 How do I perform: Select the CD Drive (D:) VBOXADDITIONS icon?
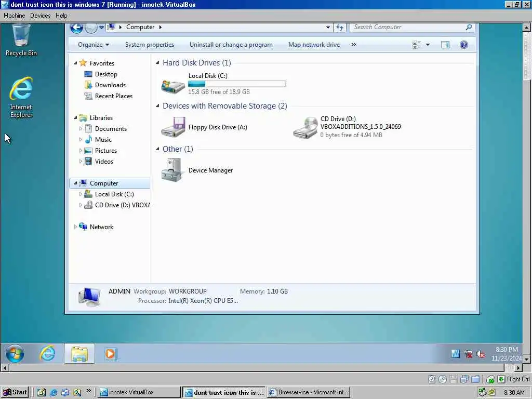pyautogui.click(x=305, y=128)
